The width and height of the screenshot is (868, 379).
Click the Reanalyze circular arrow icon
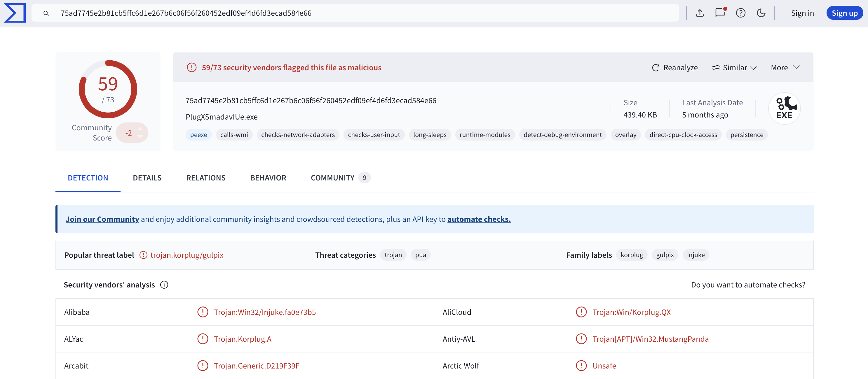coord(656,68)
